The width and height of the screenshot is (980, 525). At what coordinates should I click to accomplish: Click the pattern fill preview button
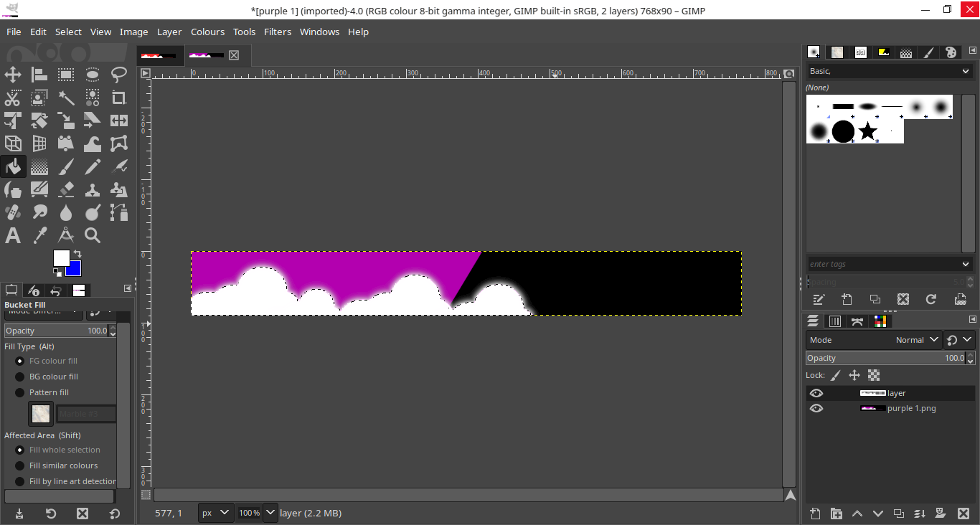pyautogui.click(x=41, y=414)
